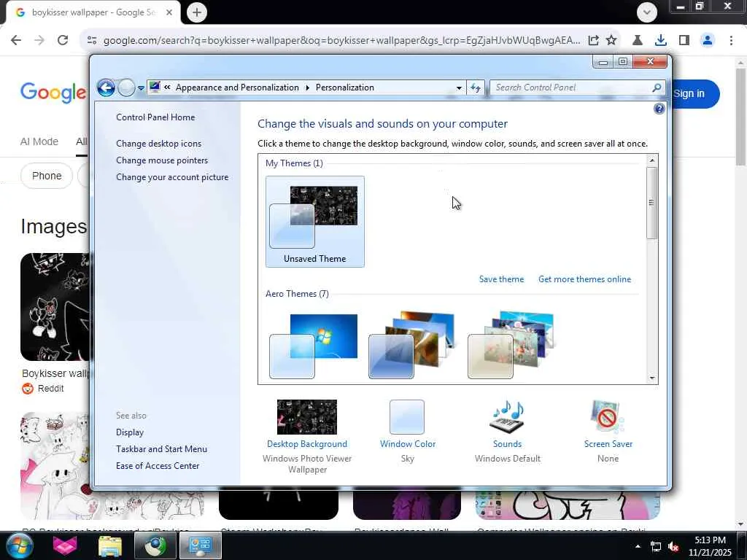This screenshot has height=560, width=747.
Task: Open Chrome three-dot menu
Action: pos(731,40)
